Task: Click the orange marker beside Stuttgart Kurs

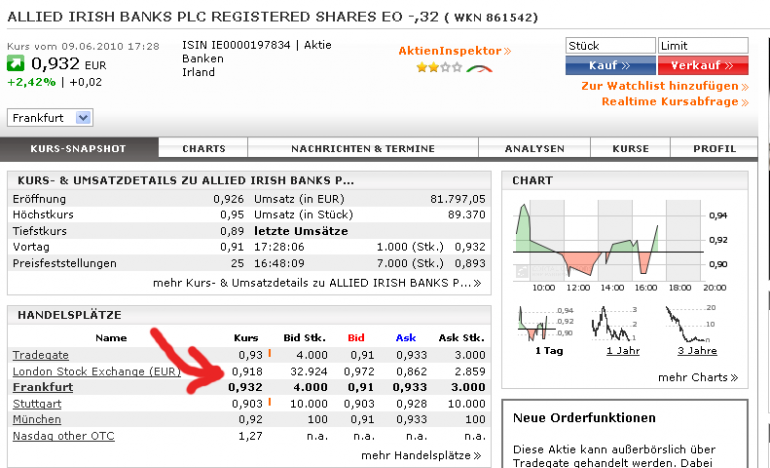Action: [270, 402]
